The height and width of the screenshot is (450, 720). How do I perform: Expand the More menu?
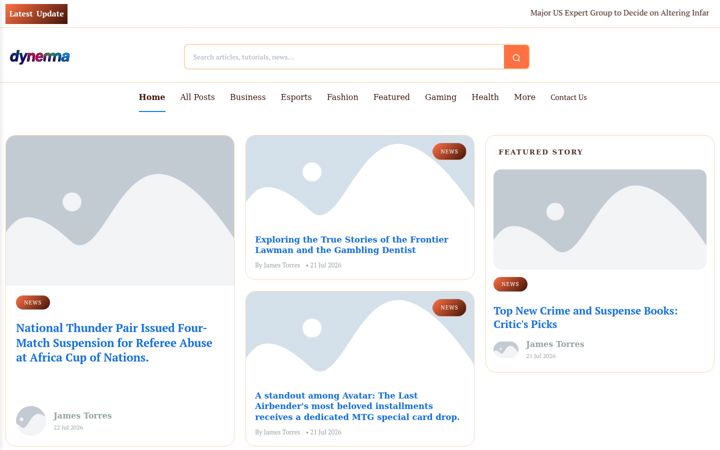click(524, 97)
